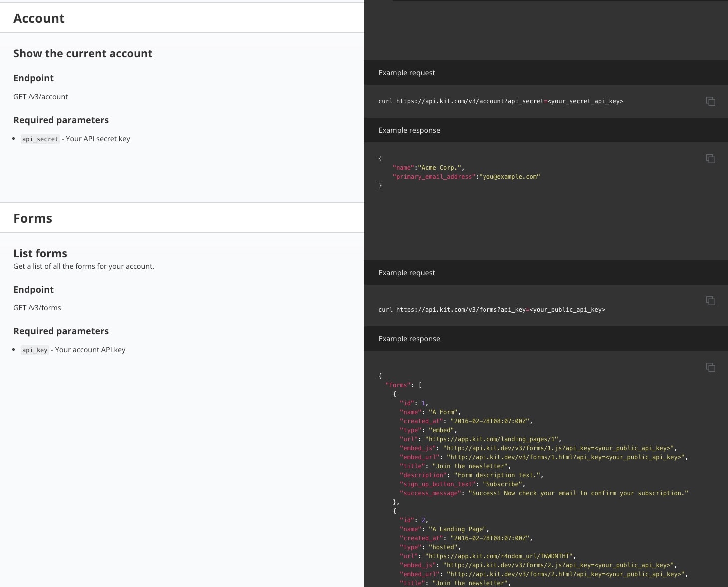
Task: Click the "type": "embed" JSON line
Action: (428, 430)
